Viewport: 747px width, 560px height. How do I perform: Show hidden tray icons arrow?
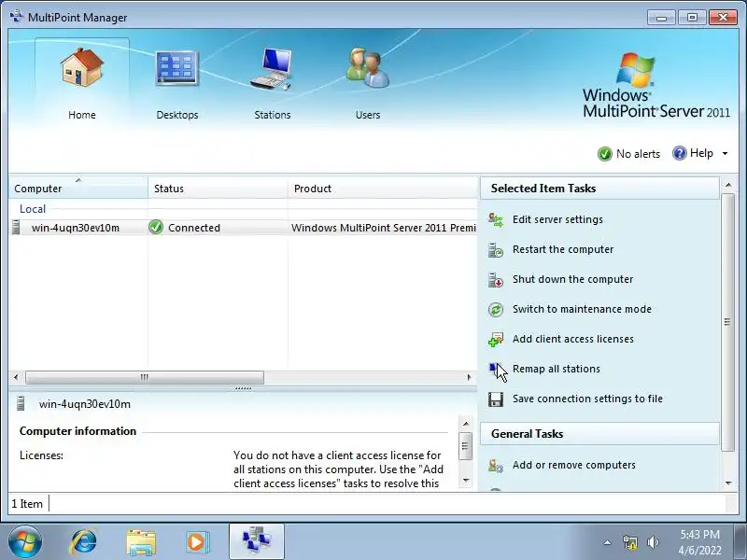click(x=608, y=542)
